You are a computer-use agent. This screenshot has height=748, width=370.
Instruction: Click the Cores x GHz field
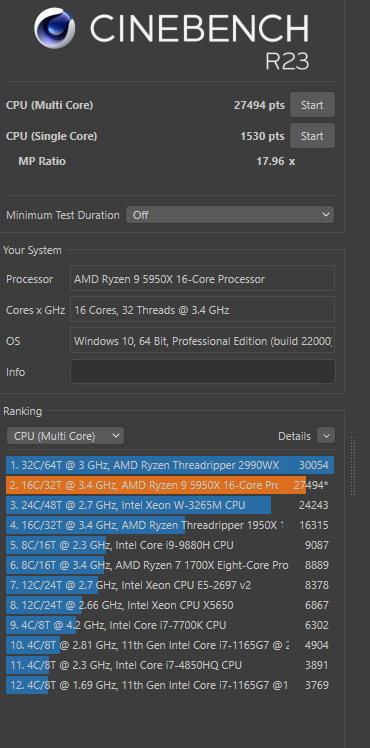[x=203, y=310]
